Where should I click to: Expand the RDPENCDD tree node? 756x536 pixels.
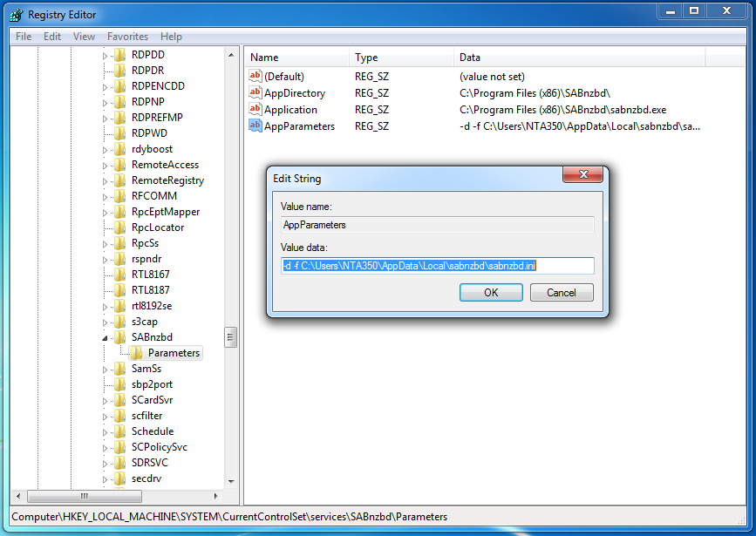[x=105, y=87]
